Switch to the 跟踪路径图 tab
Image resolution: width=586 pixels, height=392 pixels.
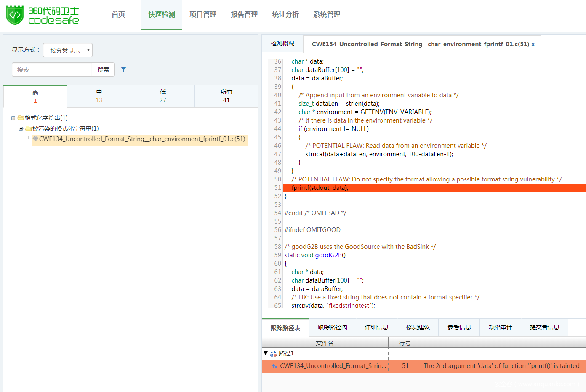[332, 327]
